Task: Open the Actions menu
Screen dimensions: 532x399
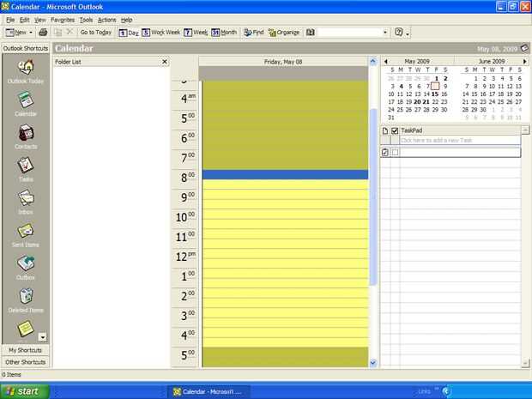Action: pyautogui.click(x=107, y=20)
